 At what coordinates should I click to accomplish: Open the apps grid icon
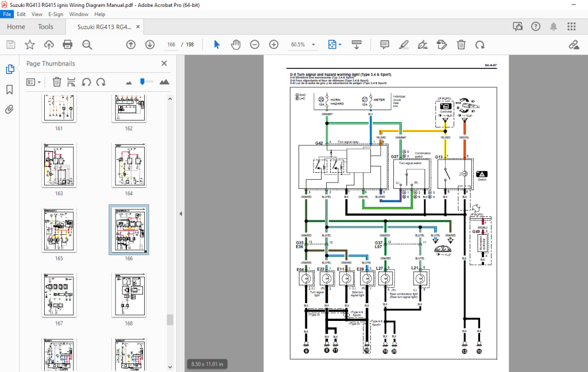click(571, 26)
